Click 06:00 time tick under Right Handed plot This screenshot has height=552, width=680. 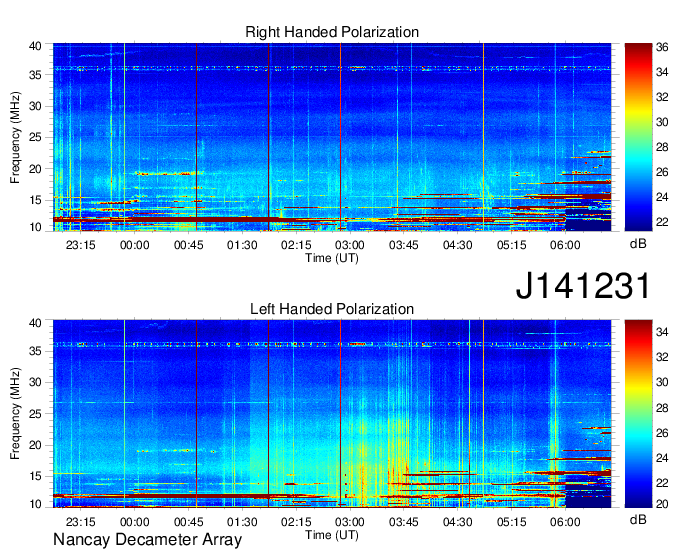[x=565, y=245]
